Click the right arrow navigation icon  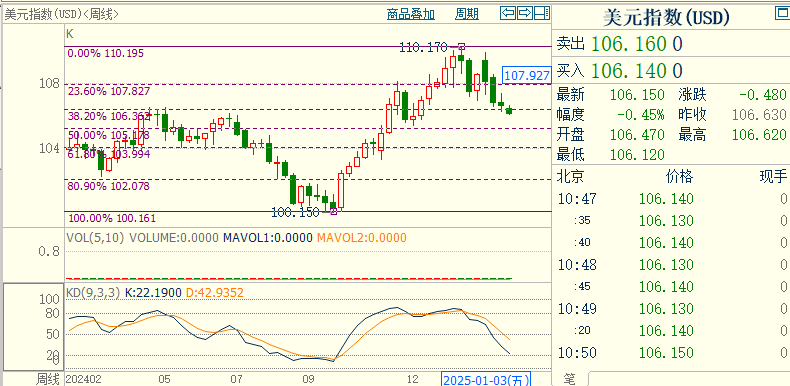click(524, 13)
